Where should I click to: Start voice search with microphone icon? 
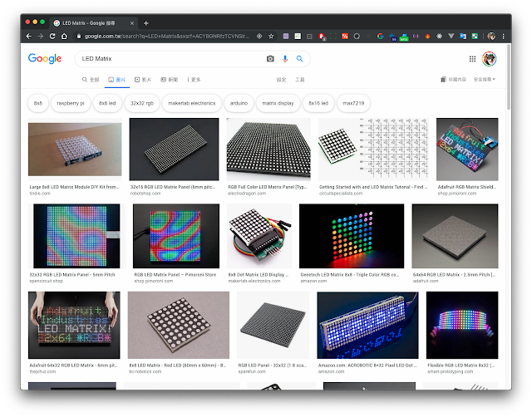point(285,59)
